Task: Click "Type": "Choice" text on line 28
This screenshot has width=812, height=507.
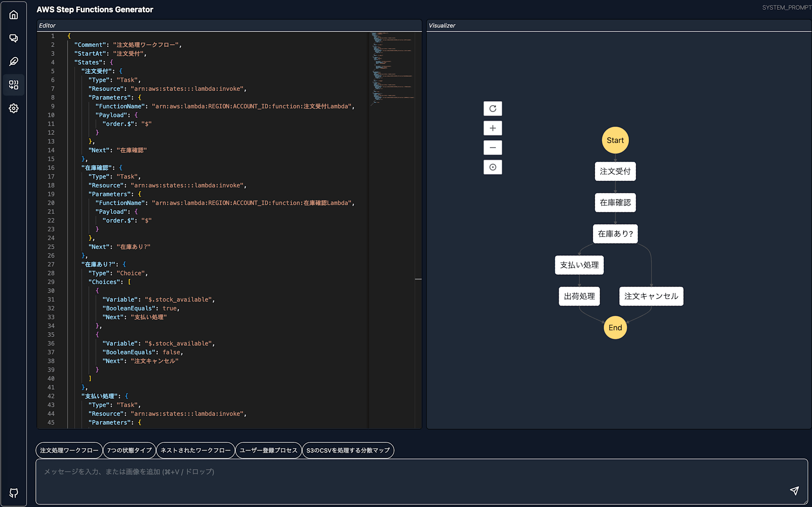Action: point(118,273)
